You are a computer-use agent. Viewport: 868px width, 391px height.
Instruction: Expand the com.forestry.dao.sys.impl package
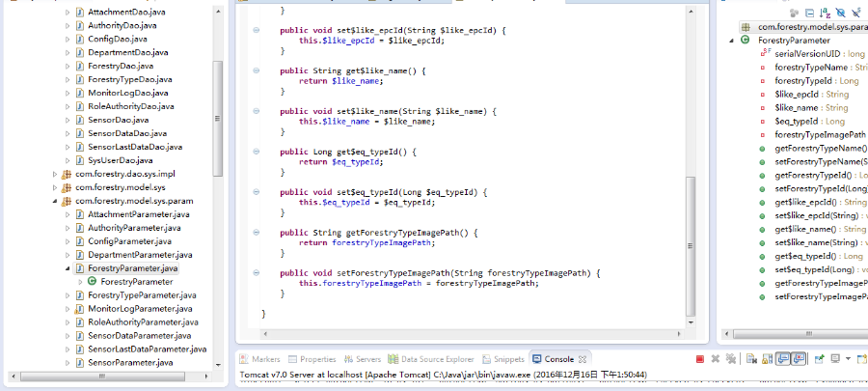[55, 174]
